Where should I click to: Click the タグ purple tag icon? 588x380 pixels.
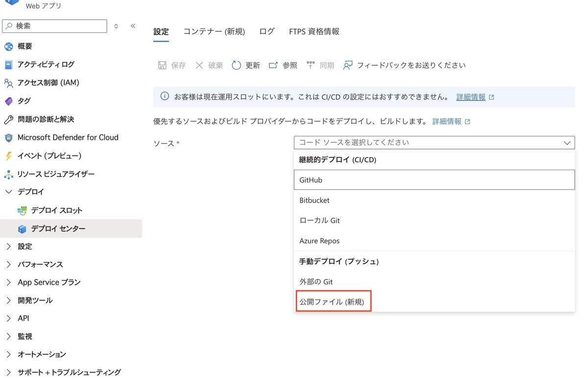click(8, 101)
